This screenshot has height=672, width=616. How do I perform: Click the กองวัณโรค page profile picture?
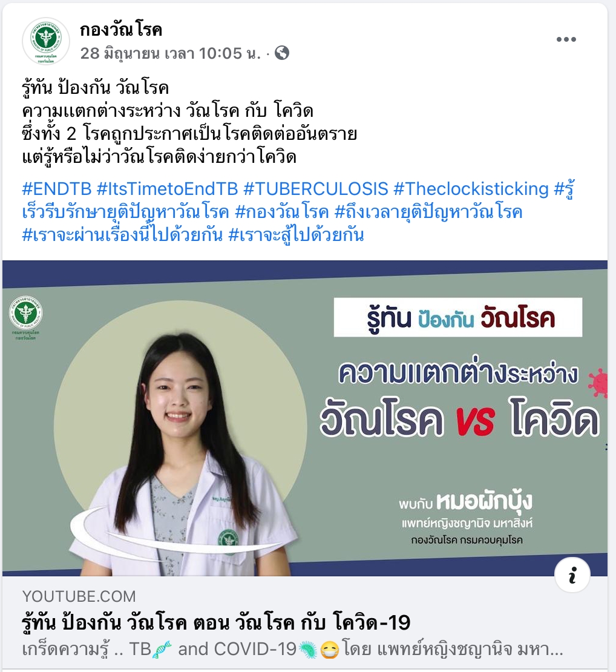point(46,41)
